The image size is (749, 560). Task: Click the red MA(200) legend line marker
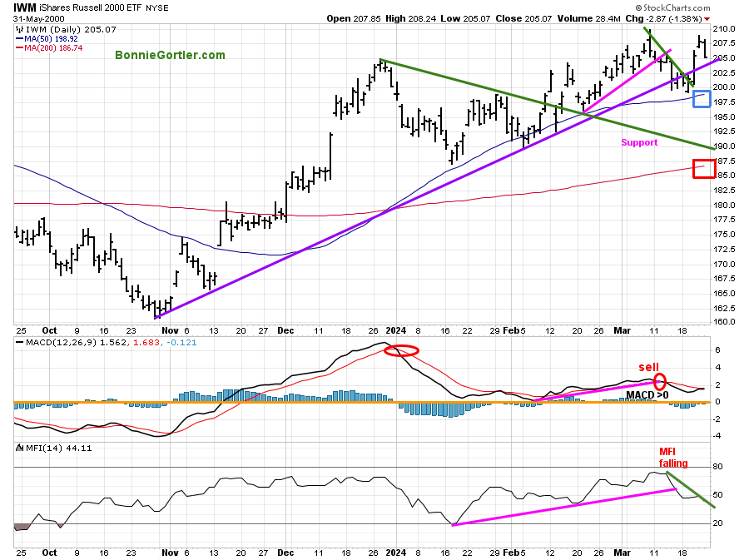tap(20, 48)
